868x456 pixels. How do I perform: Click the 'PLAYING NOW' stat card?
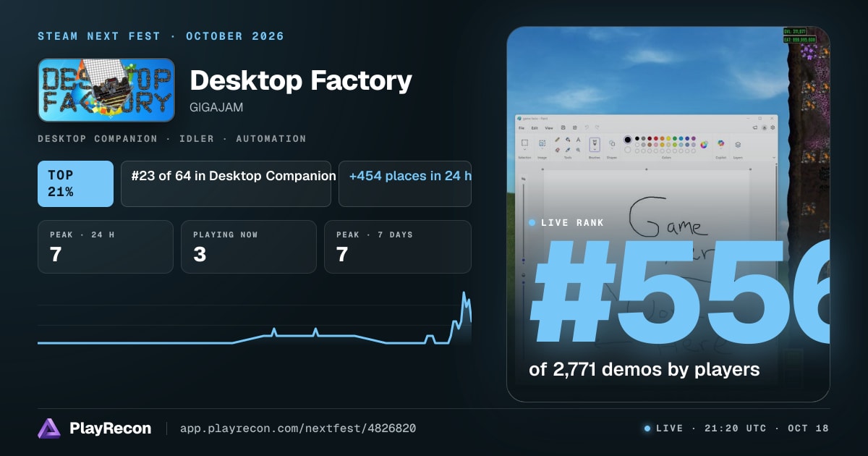(x=249, y=247)
